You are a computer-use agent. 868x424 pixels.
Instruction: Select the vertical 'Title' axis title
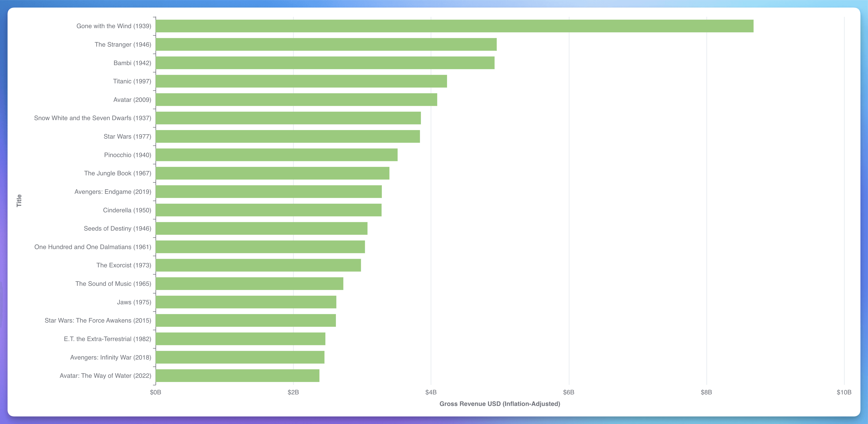[19, 201]
